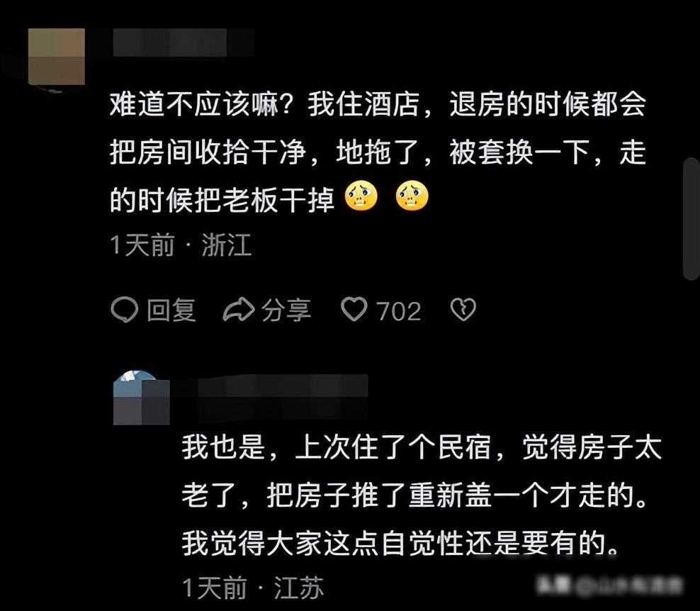Tap the 分享 share label
This screenshot has width=700, height=611.
[287, 310]
